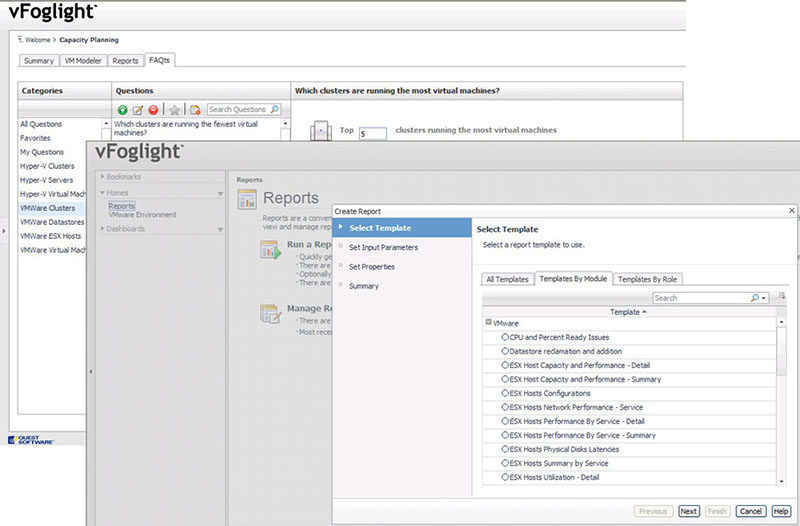Click the Help button
Image resolution: width=800 pixels, height=526 pixels.
pos(781,511)
